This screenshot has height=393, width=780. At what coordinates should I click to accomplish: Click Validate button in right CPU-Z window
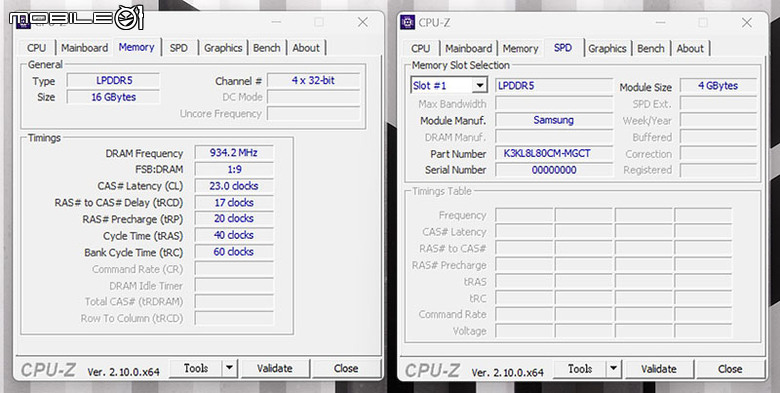[x=659, y=369]
